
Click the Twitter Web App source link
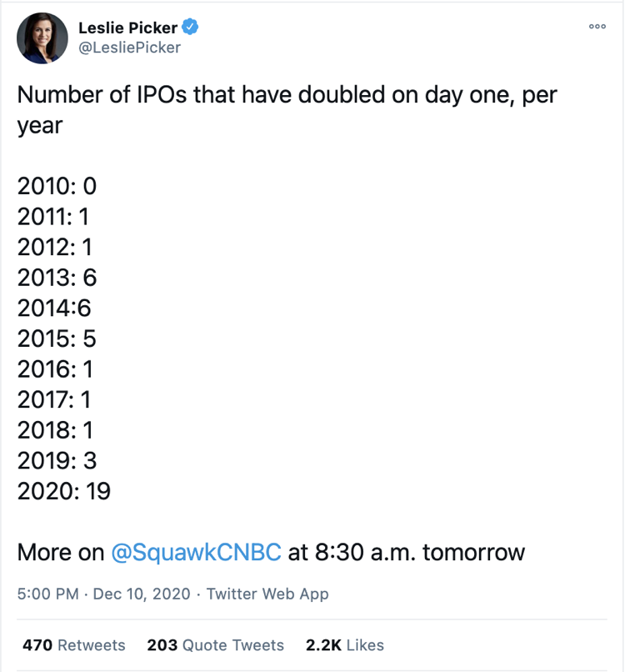(267, 594)
